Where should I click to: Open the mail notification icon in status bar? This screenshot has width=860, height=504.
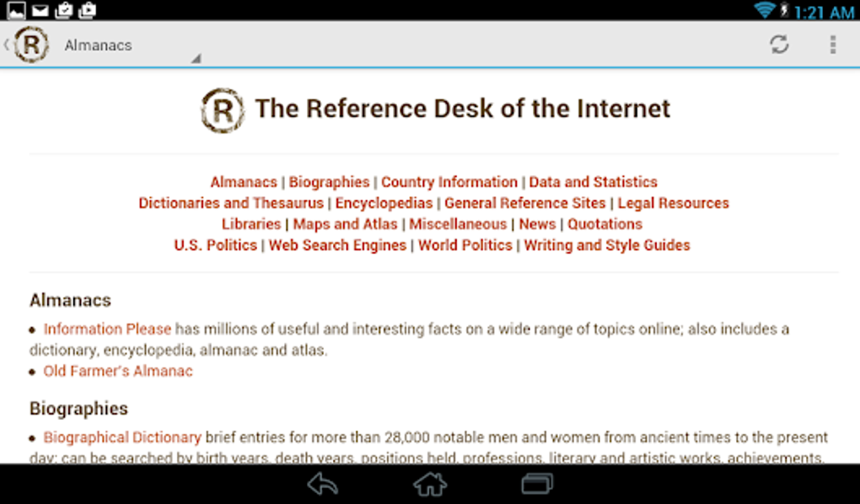click(40, 10)
